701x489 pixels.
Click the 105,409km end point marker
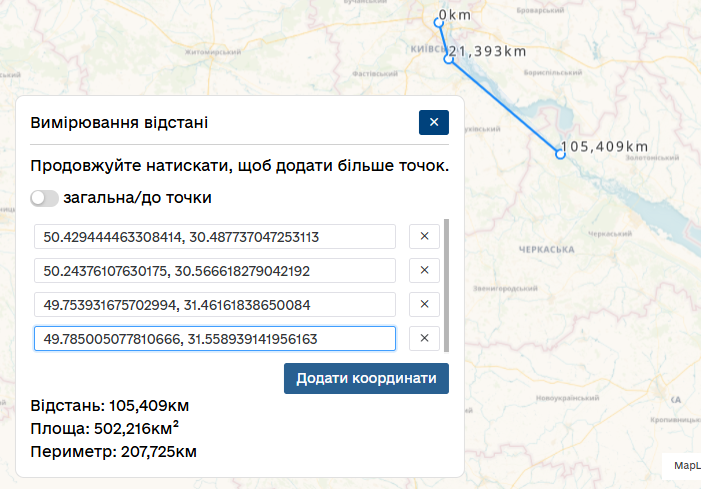coord(560,154)
